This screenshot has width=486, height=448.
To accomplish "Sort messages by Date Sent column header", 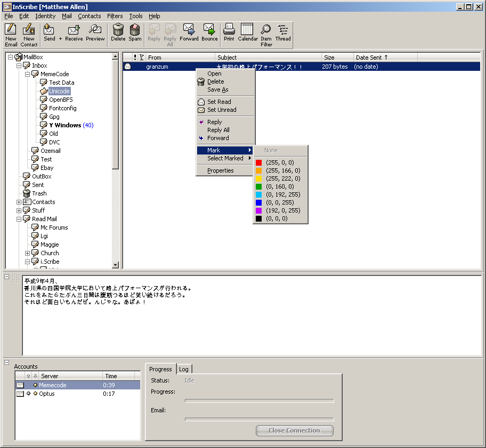I will 371,58.
